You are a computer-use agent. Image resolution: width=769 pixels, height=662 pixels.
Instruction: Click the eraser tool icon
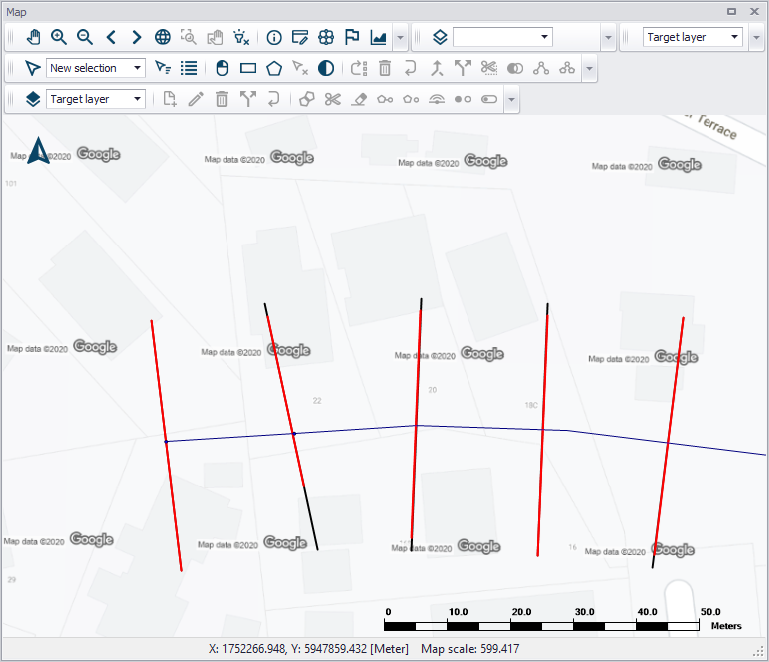click(x=359, y=99)
